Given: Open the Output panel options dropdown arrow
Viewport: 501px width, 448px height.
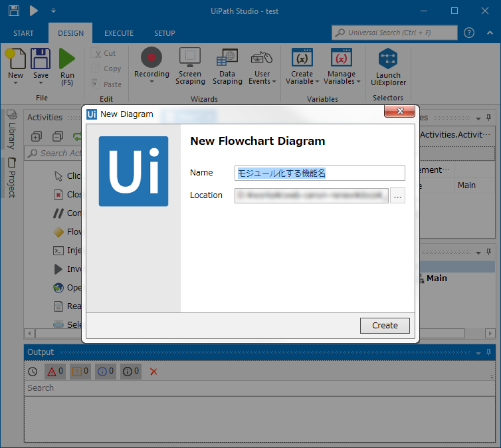Looking at the screenshot, I should pyautogui.click(x=478, y=353).
